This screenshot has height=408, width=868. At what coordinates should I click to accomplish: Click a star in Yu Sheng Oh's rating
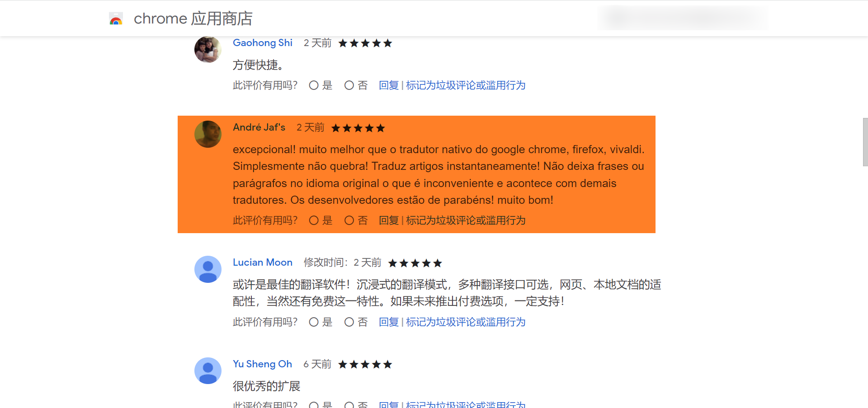(x=365, y=364)
